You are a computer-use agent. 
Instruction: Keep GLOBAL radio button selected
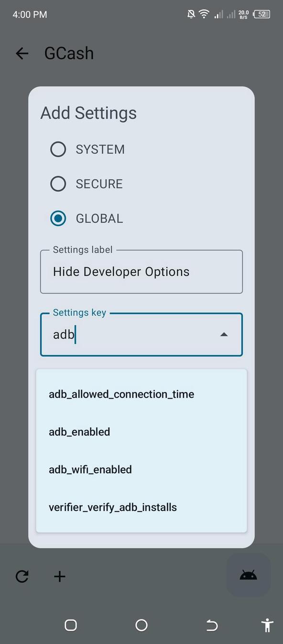pos(58,218)
